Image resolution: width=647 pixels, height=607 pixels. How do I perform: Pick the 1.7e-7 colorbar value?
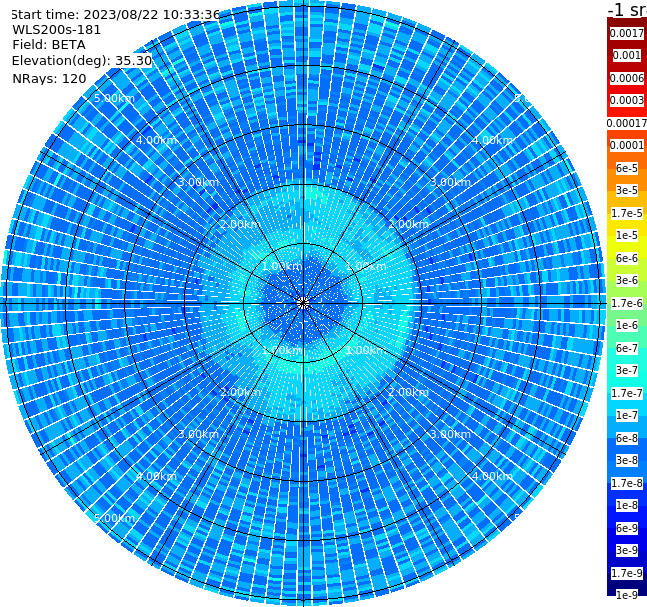[x=627, y=393]
